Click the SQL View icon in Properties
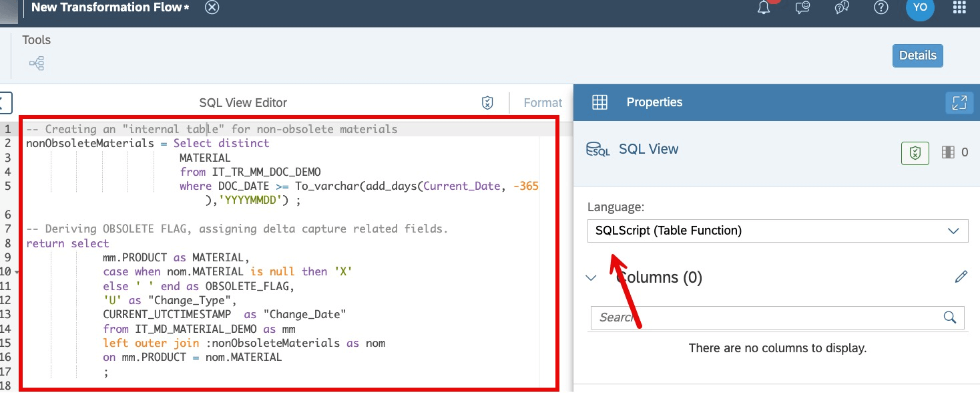This screenshot has height=393, width=980. pyautogui.click(x=598, y=149)
